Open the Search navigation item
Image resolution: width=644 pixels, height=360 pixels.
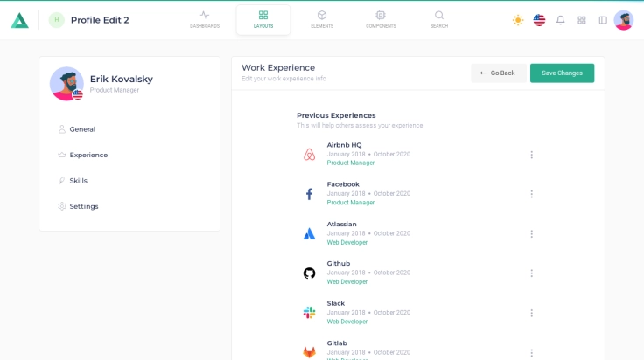(439, 19)
